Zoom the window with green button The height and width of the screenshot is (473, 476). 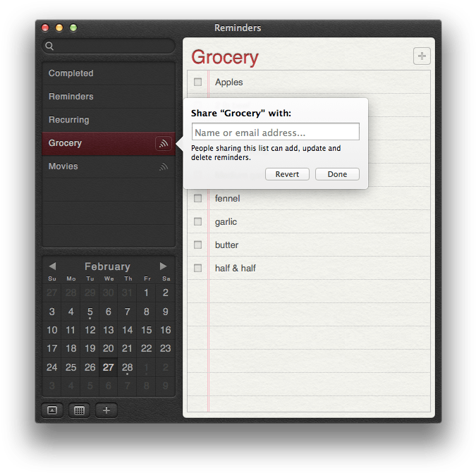(73, 27)
